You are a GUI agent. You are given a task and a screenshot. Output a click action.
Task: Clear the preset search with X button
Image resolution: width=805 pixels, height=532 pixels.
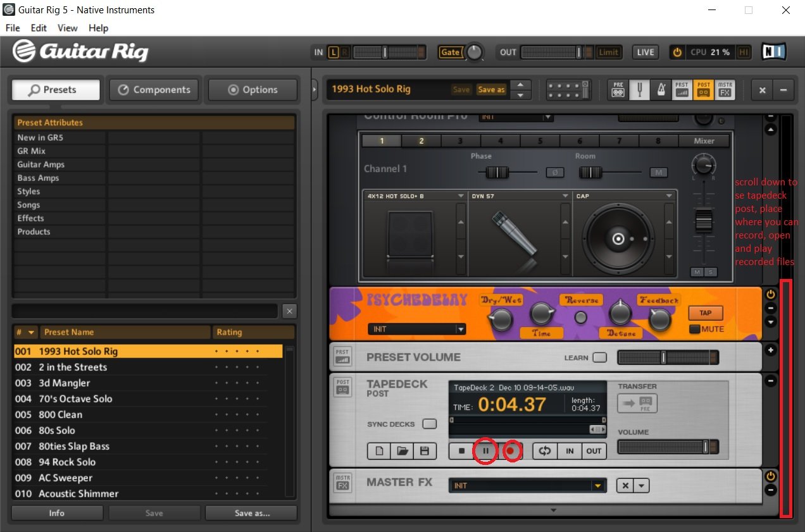(x=289, y=311)
